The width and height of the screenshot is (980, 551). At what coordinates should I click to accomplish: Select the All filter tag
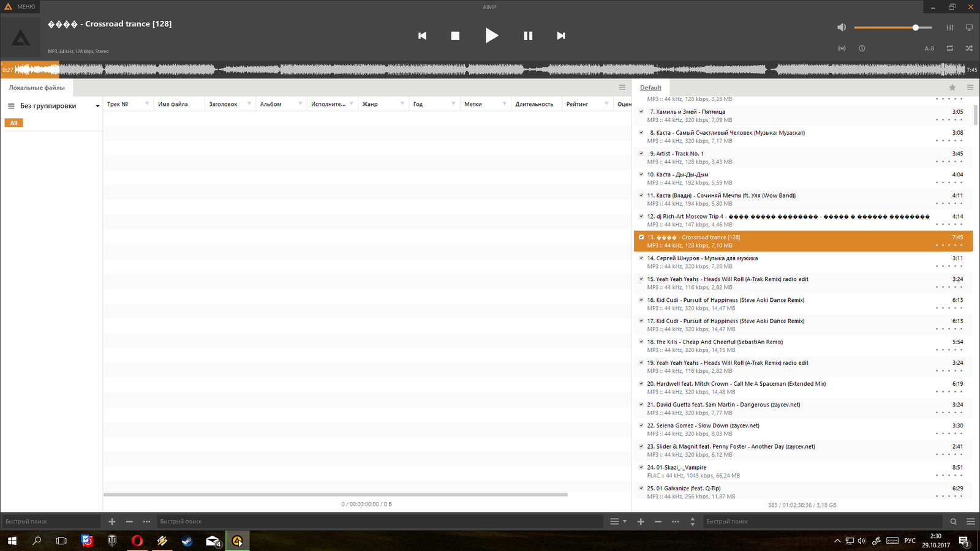click(13, 123)
